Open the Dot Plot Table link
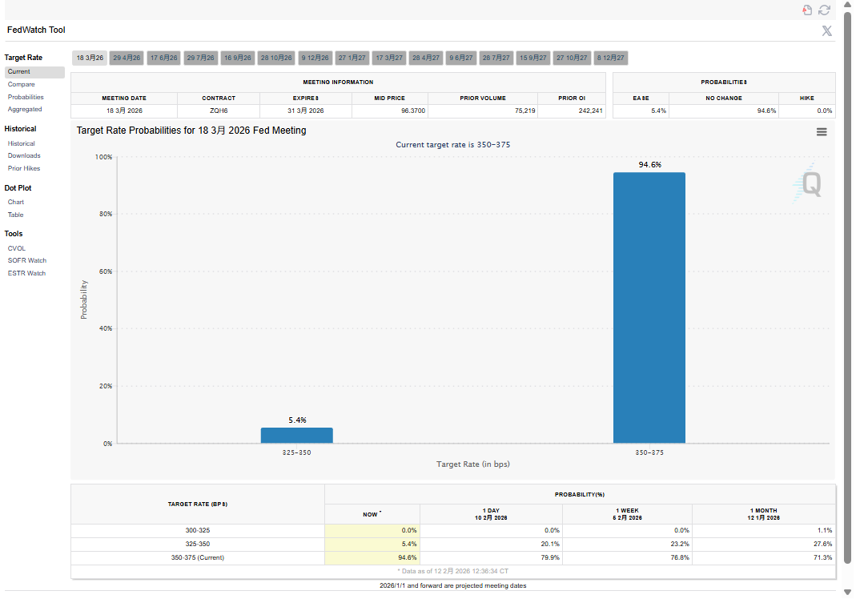The width and height of the screenshot is (868, 603). coord(16,215)
